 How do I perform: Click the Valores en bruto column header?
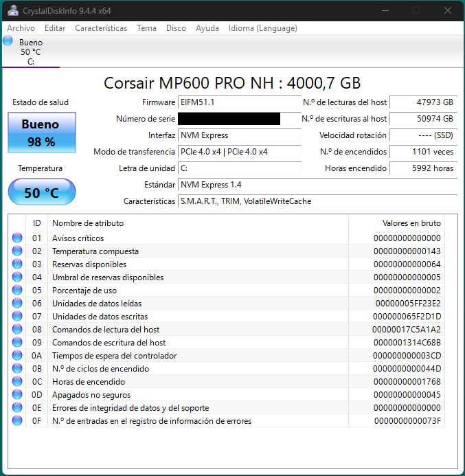pyautogui.click(x=396, y=223)
